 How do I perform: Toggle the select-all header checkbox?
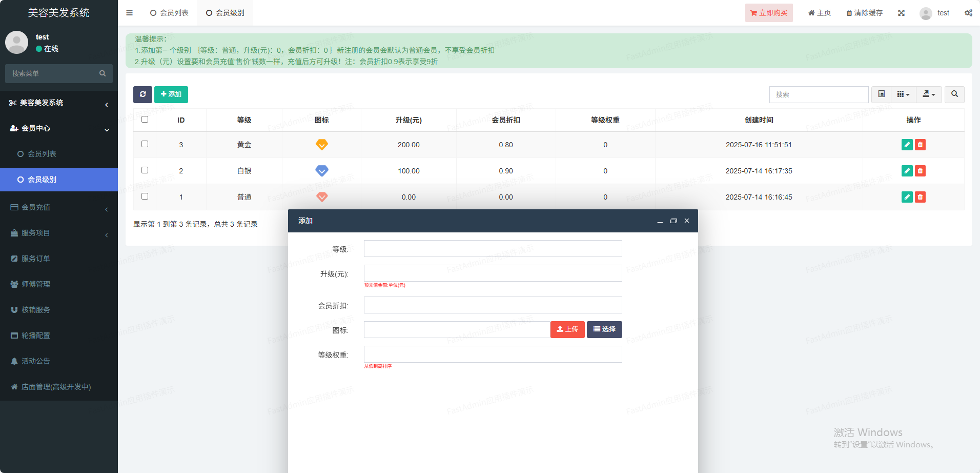145,120
